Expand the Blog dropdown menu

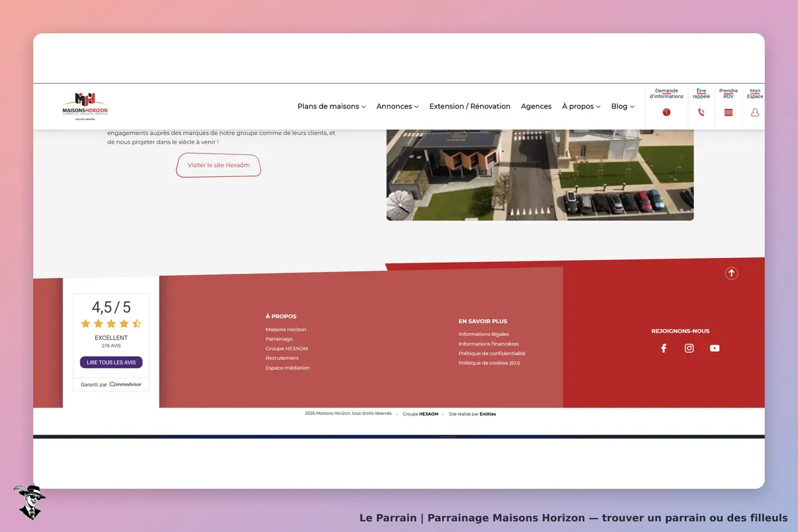point(622,106)
